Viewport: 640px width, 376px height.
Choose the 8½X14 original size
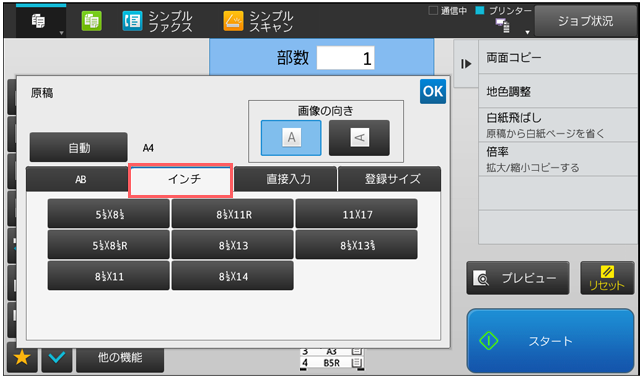(x=232, y=276)
